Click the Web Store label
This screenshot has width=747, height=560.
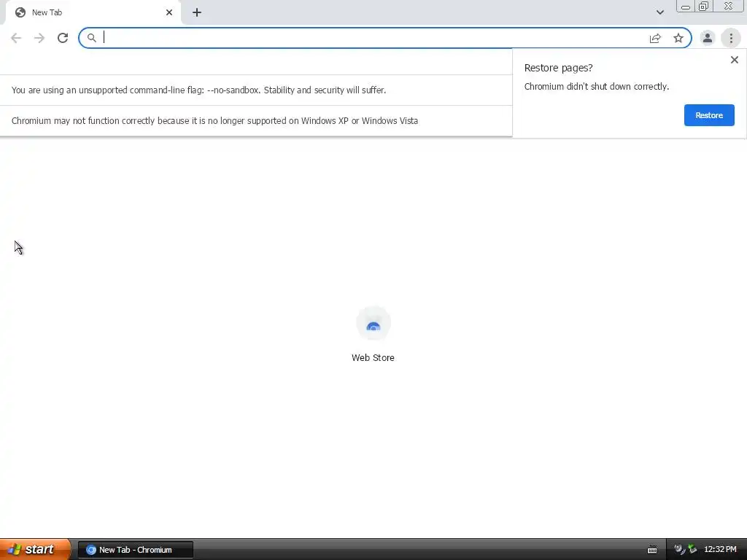pos(373,357)
